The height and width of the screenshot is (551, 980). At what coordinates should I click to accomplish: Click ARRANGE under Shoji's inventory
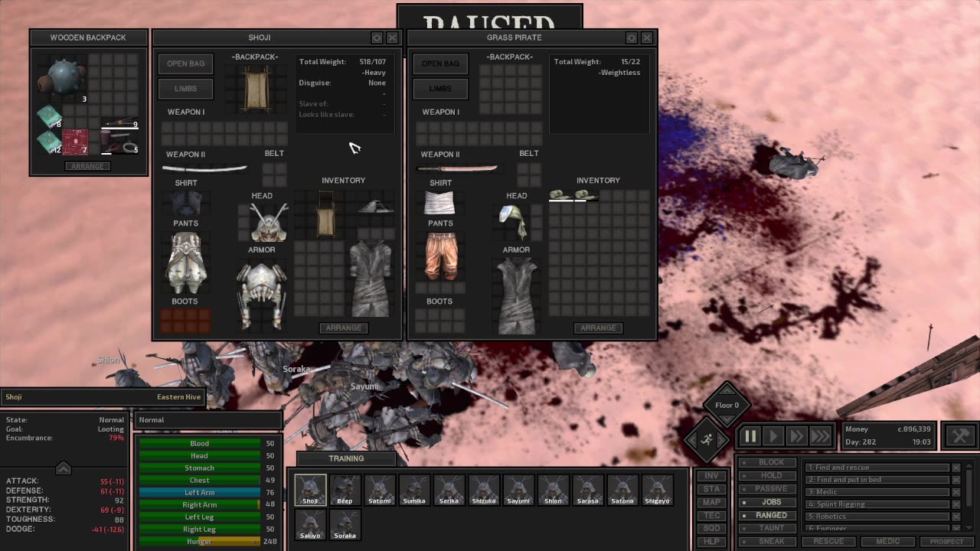click(343, 328)
